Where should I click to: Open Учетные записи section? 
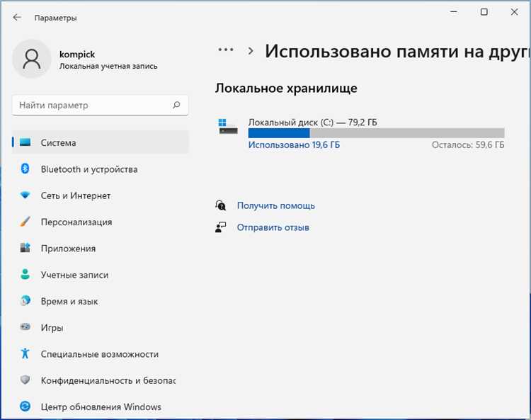pyautogui.click(x=101, y=275)
